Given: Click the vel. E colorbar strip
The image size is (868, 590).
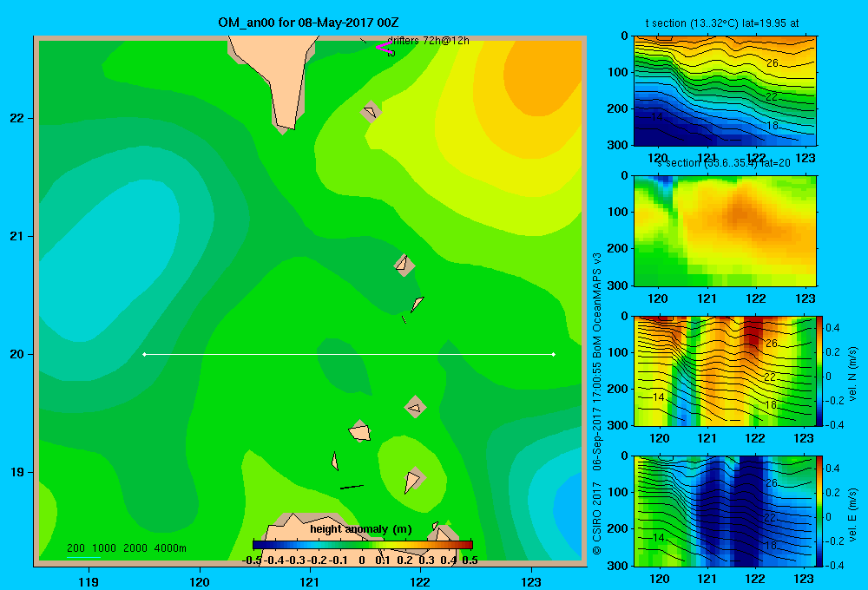Looking at the screenshot, I should [820, 511].
